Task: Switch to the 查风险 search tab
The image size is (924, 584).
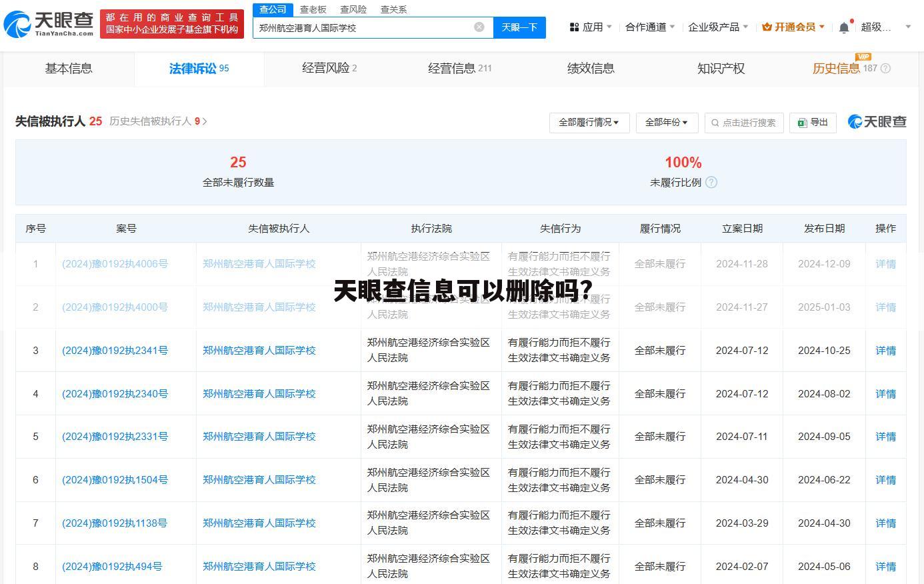Action: (353, 9)
